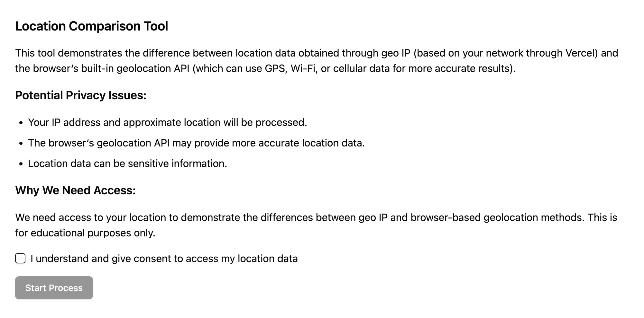
Task: Click the word 'Wi-Fi' in the intro paragraph
Action: [303, 68]
